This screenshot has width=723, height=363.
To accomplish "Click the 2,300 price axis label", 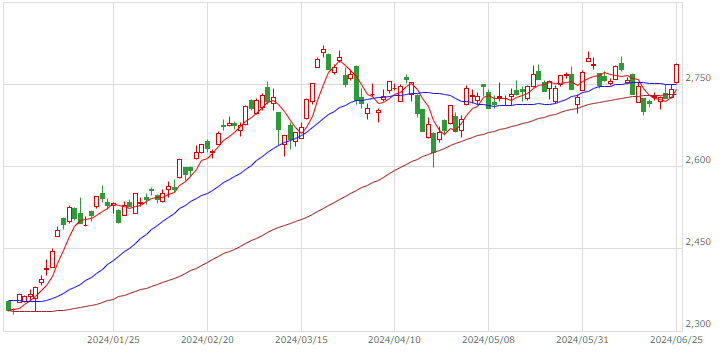I will coord(698,324).
